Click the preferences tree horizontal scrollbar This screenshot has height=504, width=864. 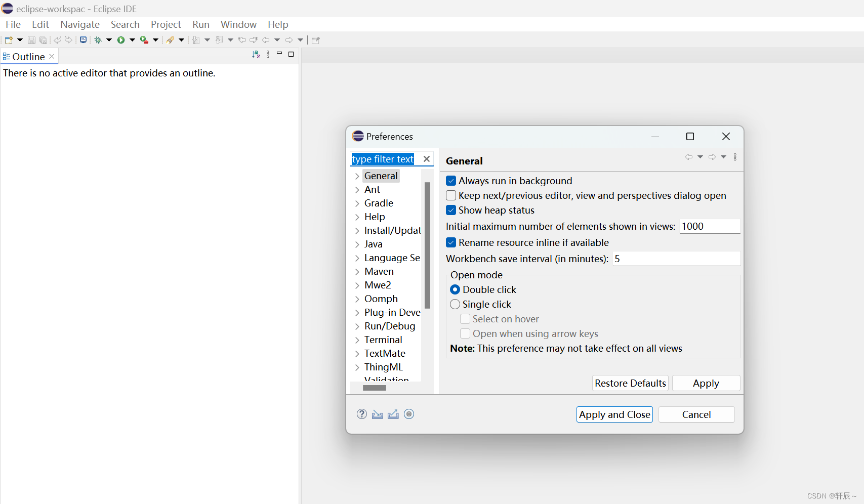coord(375,388)
